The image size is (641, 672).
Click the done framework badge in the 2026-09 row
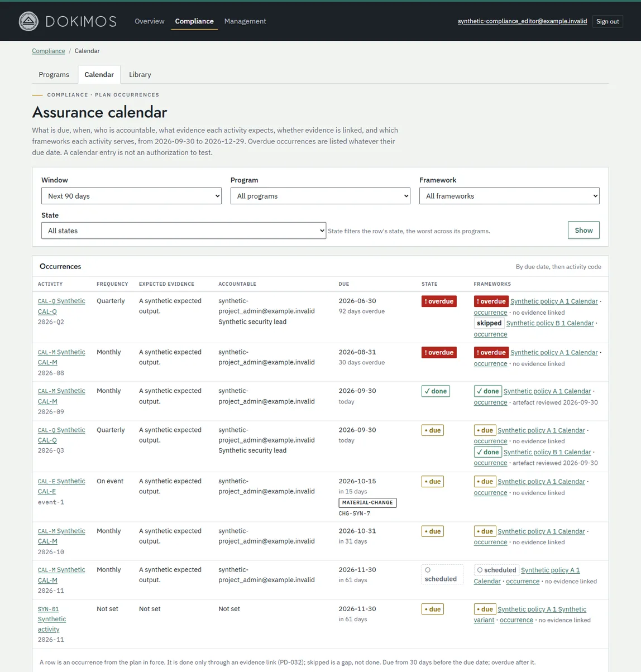(488, 391)
